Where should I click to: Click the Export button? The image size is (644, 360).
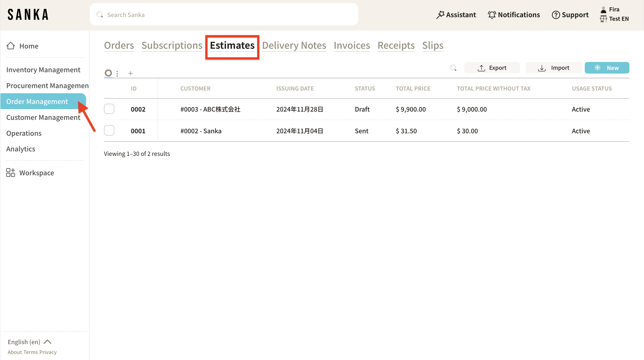[x=492, y=68]
